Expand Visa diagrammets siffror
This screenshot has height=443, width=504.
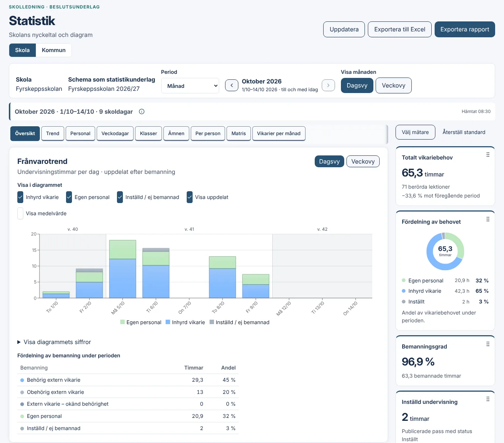tap(54, 342)
